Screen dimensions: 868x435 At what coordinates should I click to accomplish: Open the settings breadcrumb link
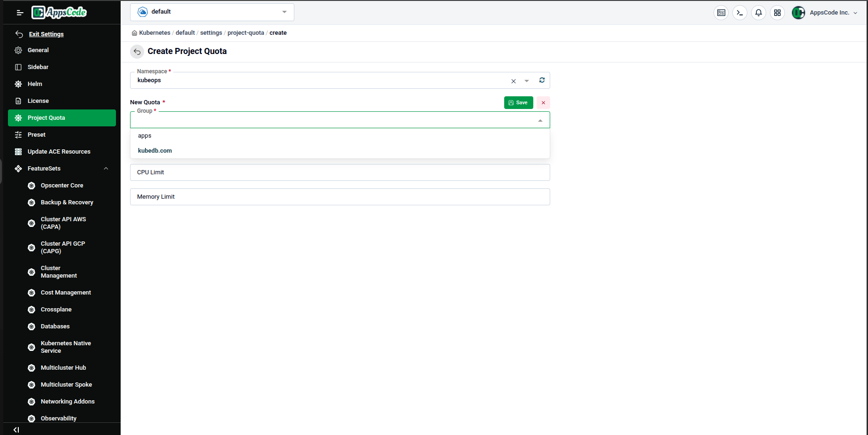(211, 32)
